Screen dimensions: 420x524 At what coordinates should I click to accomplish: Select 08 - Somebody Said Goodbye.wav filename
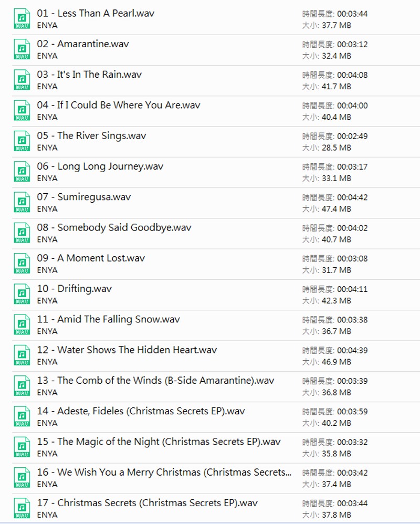coord(114,227)
